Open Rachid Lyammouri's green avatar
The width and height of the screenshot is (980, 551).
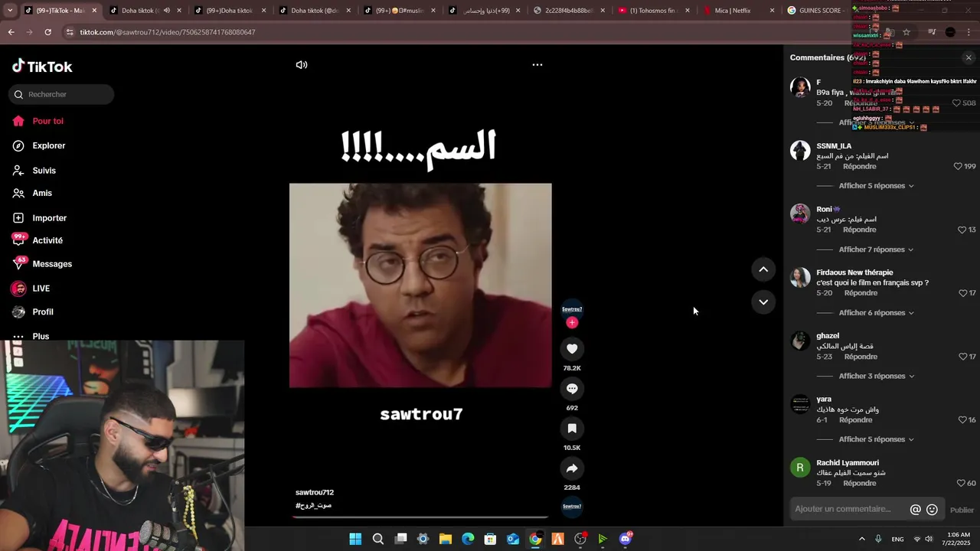pyautogui.click(x=800, y=468)
